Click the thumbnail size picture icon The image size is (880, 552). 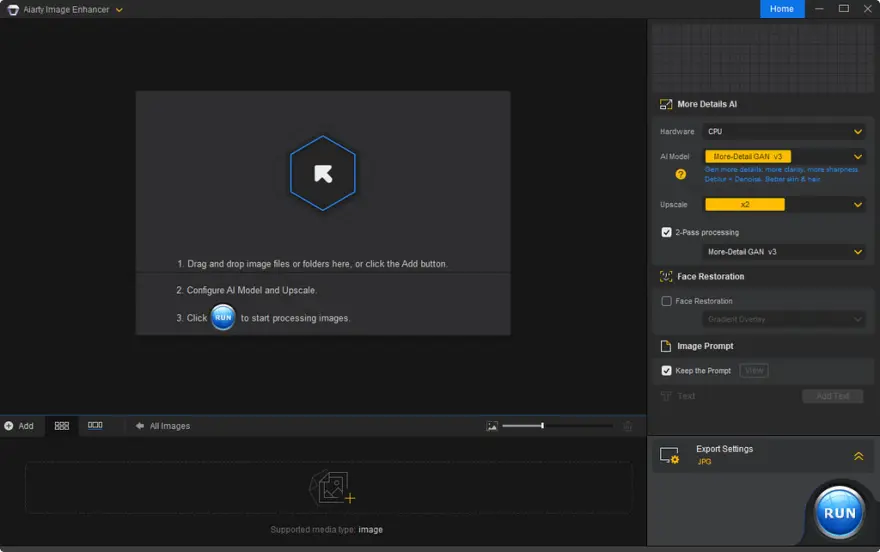(x=492, y=426)
